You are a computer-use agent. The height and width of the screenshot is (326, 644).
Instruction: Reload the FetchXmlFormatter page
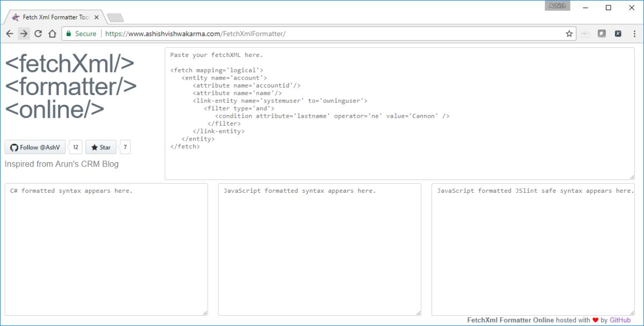tap(38, 33)
